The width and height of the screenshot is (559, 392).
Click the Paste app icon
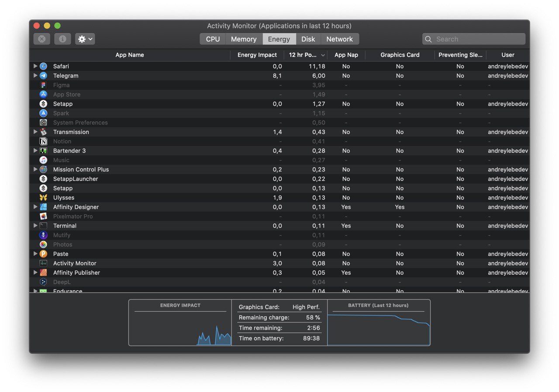click(43, 254)
